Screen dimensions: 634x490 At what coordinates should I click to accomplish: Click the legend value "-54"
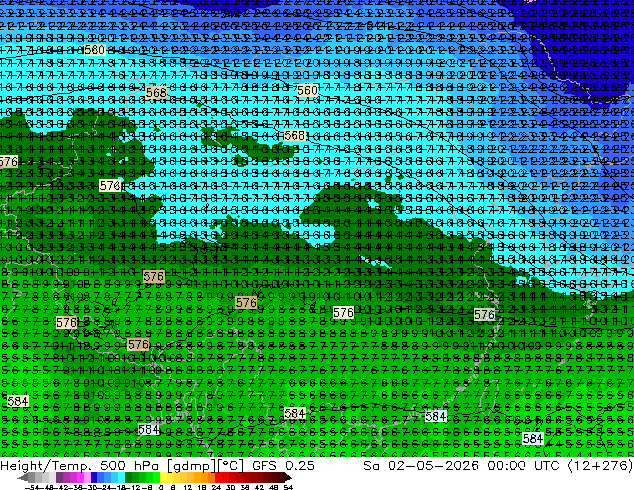tap(32, 488)
